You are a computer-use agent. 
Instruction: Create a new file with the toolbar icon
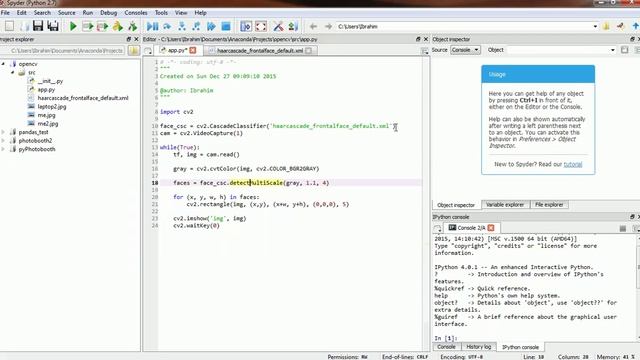tap(9, 26)
